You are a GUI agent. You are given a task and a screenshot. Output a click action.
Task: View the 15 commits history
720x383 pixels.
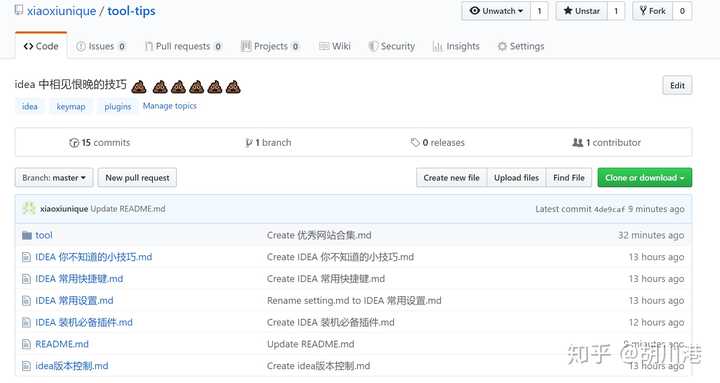[x=100, y=143]
